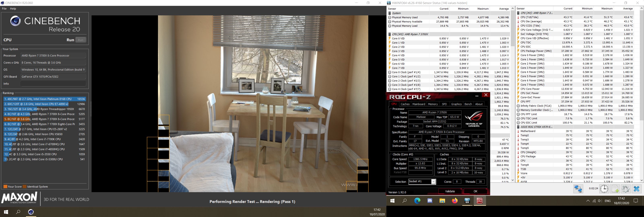Click the Info input field in Cinebench
Image resolution: width=644 pixels, height=217 pixels.
[x=53, y=84]
